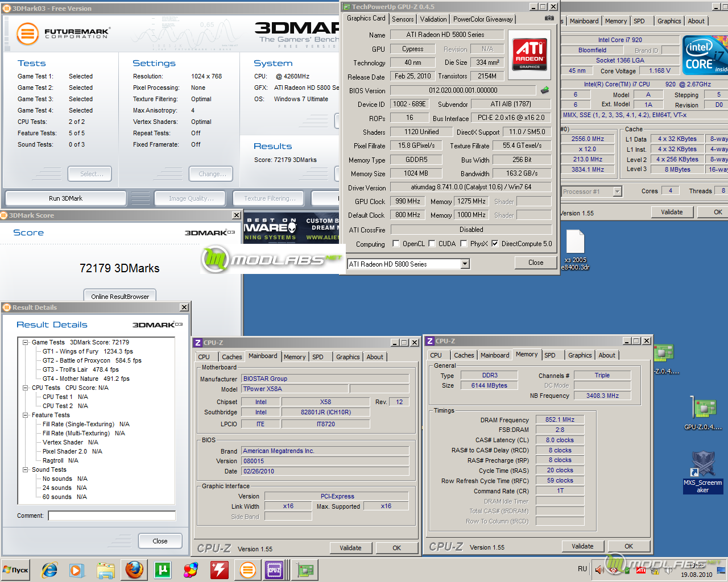Open the PowerColor Giveaway tab
This screenshot has width=728, height=582.
[483, 19]
